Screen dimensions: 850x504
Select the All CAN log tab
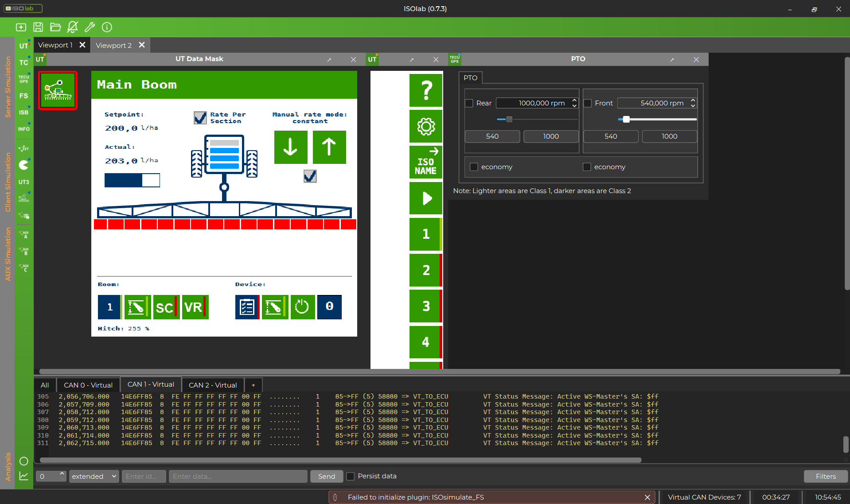coord(45,385)
